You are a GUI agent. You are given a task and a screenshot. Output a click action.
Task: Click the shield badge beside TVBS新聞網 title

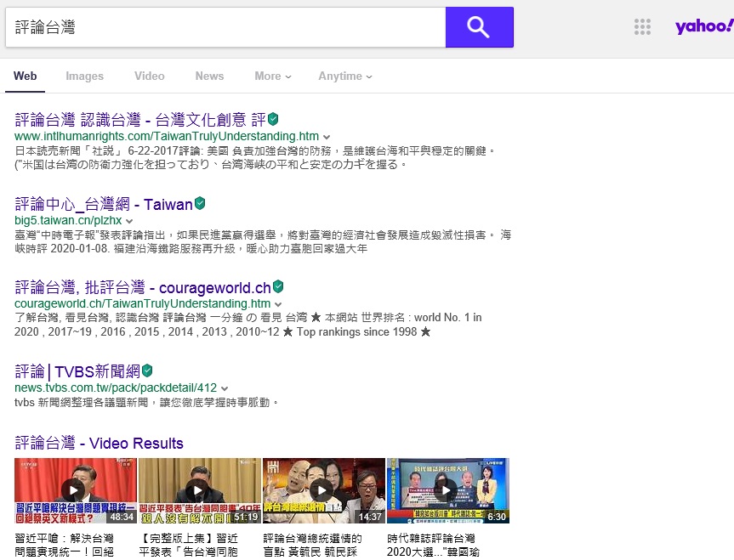coord(147,371)
